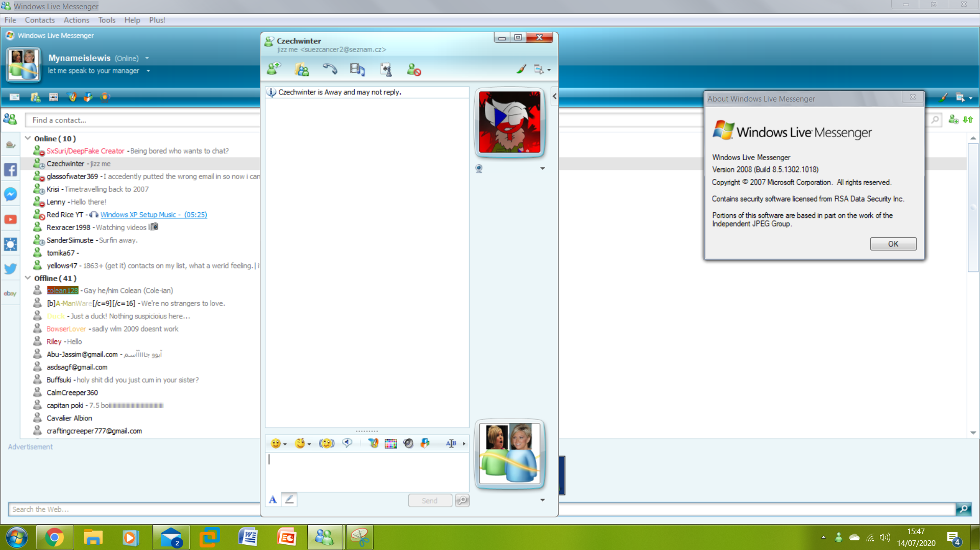The height and width of the screenshot is (550, 980).
Task: Open the Contacts menu
Action: point(40,20)
